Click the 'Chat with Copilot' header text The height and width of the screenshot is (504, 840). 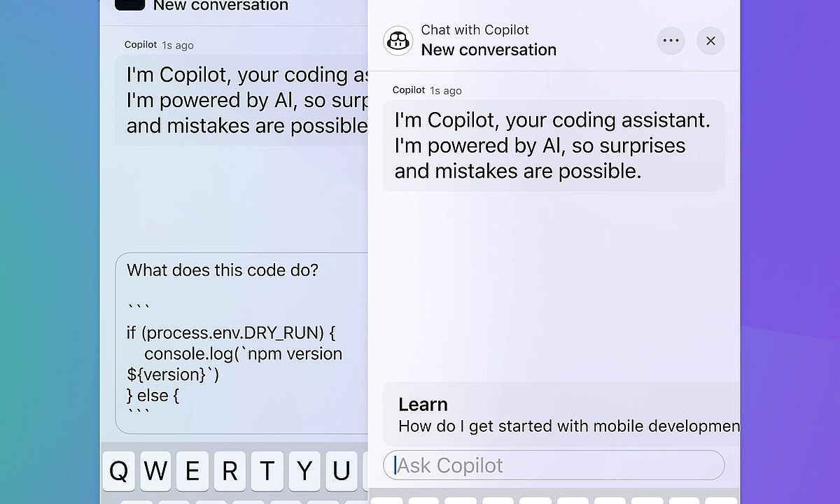click(x=475, y=30)
